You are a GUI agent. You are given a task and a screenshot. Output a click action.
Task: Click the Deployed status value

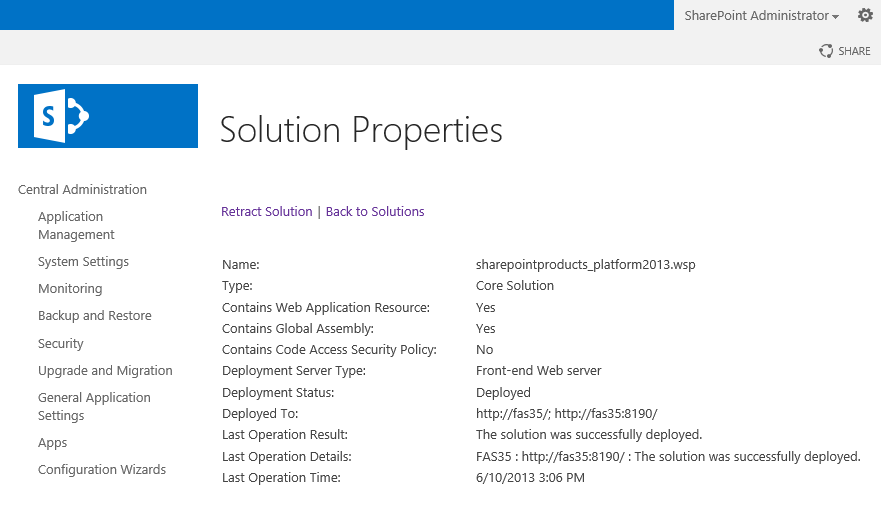[x=503, y=392]
